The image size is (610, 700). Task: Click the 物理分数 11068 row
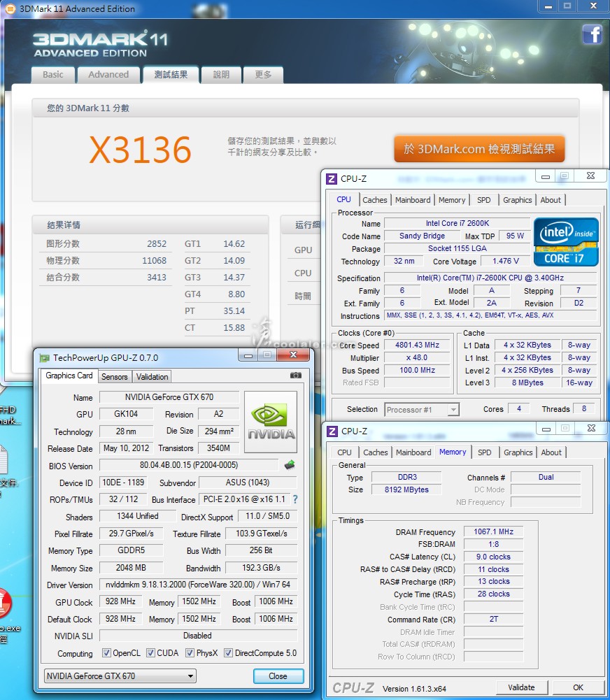pyautogui.click(x=106, y=261)
